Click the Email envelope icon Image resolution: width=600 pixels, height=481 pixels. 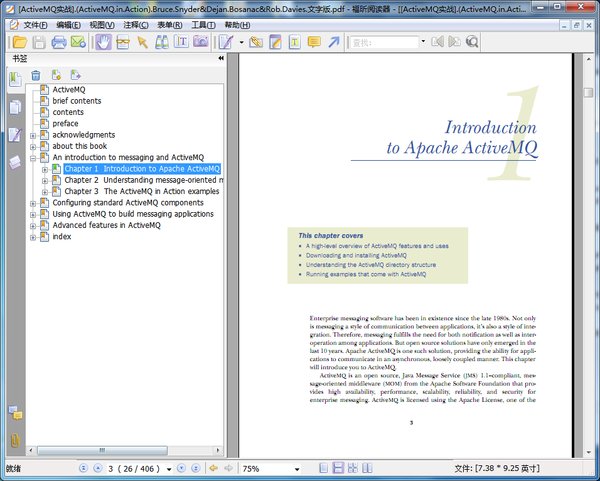[x=78, y=42]
